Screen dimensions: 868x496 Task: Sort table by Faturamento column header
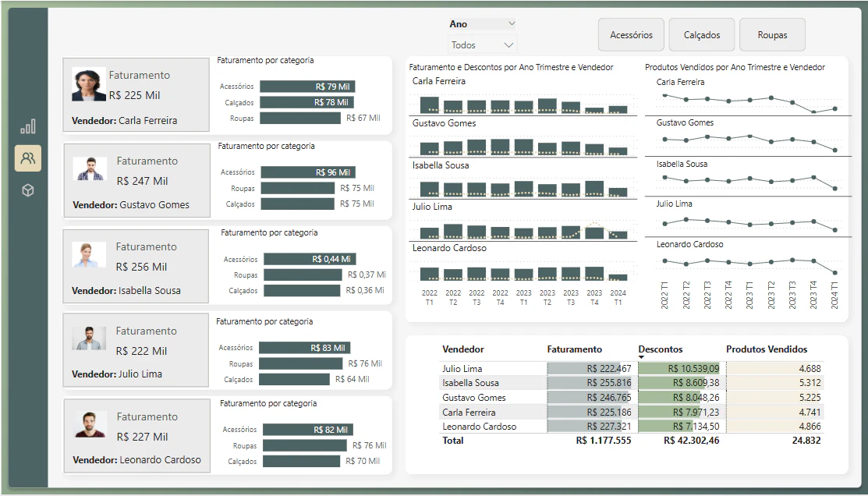(574, 349)
